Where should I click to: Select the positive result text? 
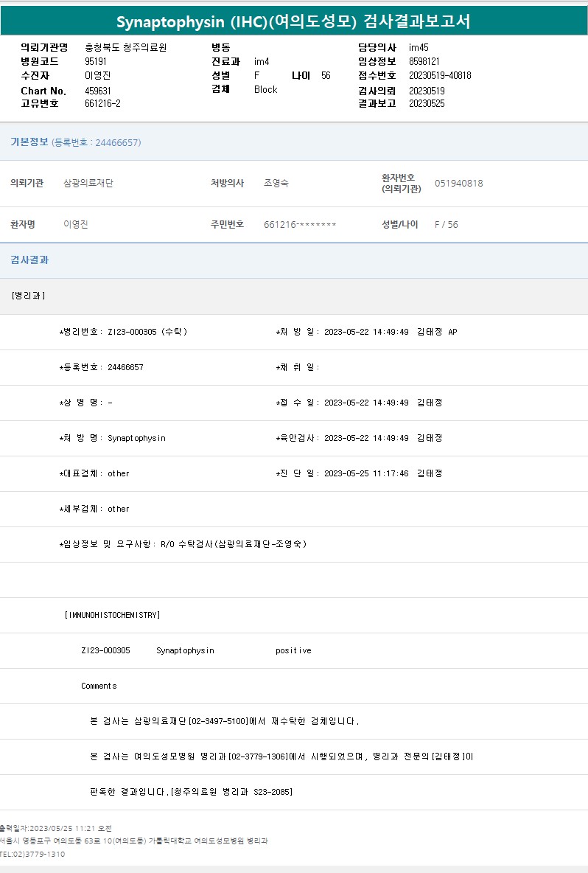coord(293,650)
